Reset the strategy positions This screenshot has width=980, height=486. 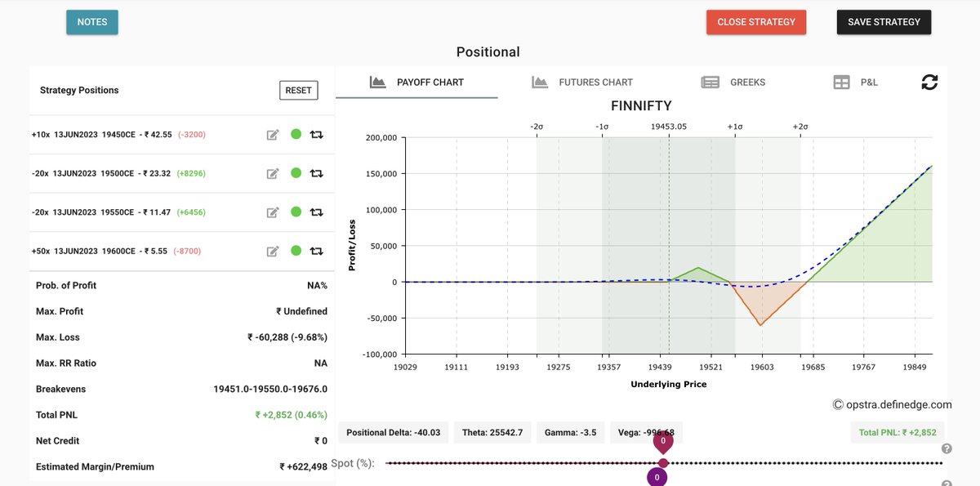298,90
